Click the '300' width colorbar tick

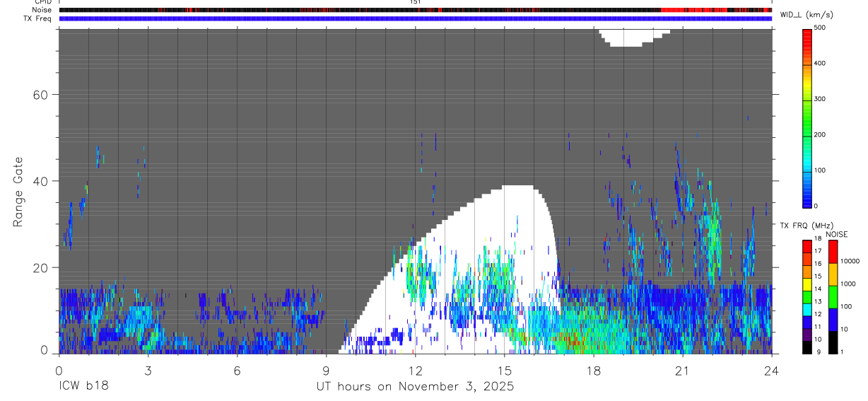tap(820, 99)
